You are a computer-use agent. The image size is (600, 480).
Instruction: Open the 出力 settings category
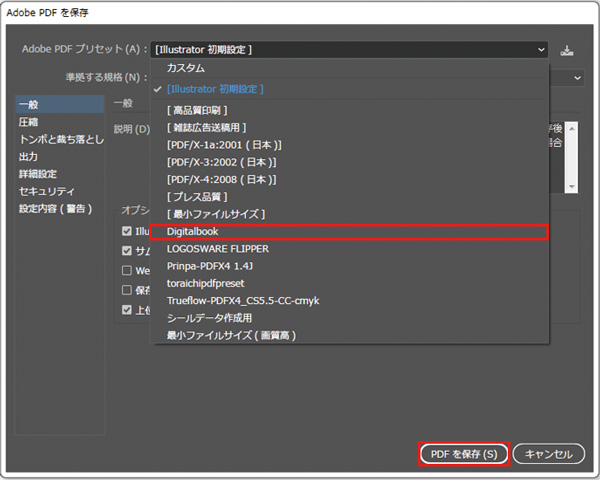[60, 157]
